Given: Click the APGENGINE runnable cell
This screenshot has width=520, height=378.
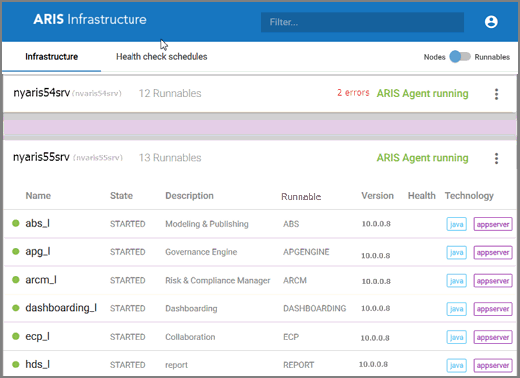Looking at the screenshot, I should 306,252.
